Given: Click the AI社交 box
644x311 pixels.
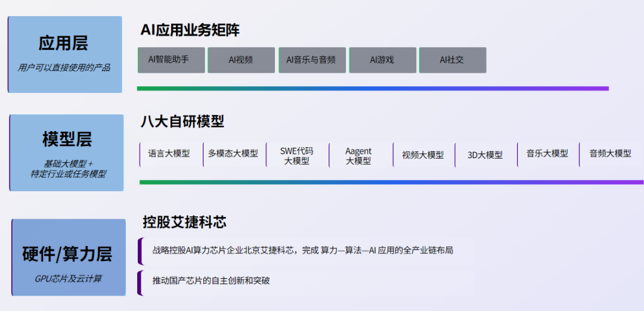Looking at the screenshot, I should tap(453, 60).
